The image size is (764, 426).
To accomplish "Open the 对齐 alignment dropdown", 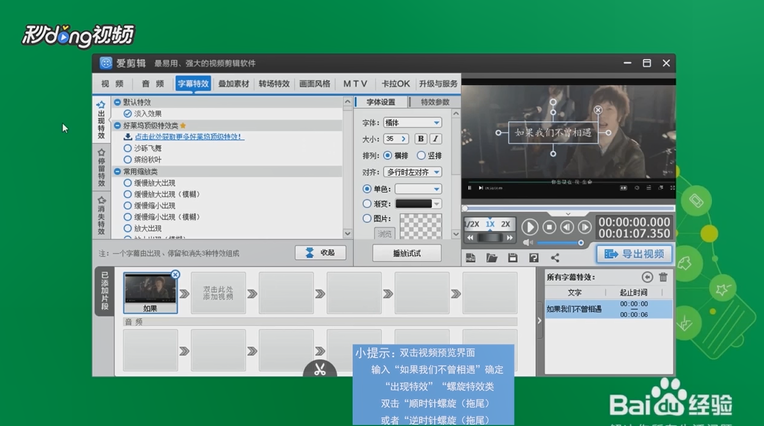I will coord(412,172).
